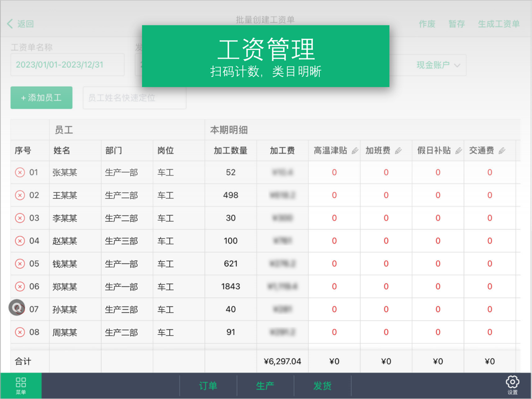Open the 发货 tab

(322, 386)
